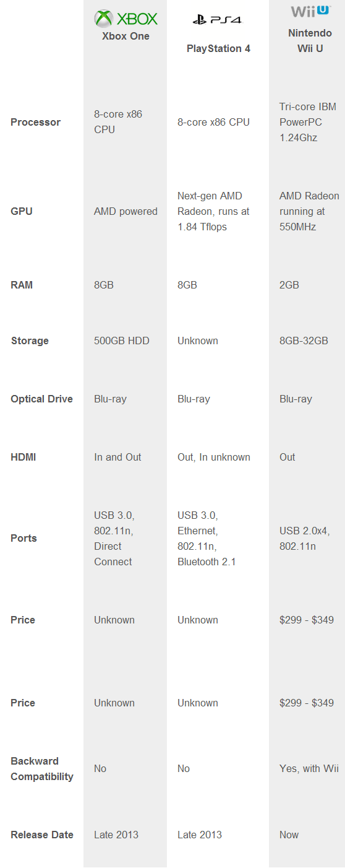Viewport: 345px width, 868px height.
Task: Click the Release Date row label
Action: (42, 835)
